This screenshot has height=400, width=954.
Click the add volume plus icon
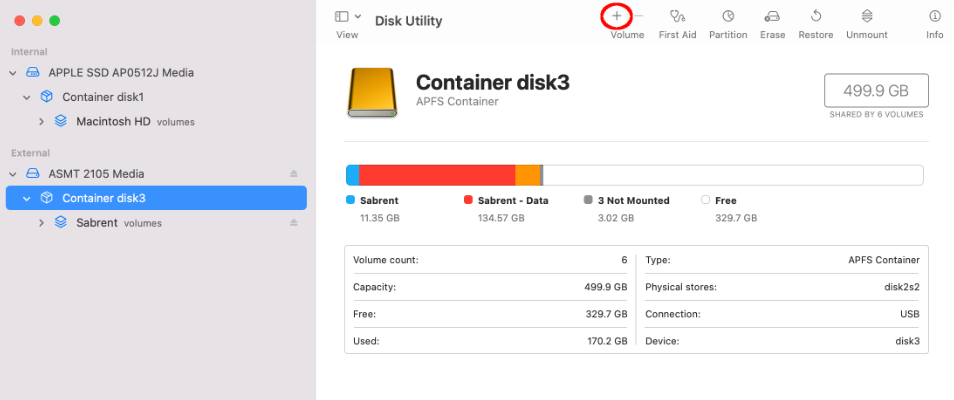click(x=616, y=16)
